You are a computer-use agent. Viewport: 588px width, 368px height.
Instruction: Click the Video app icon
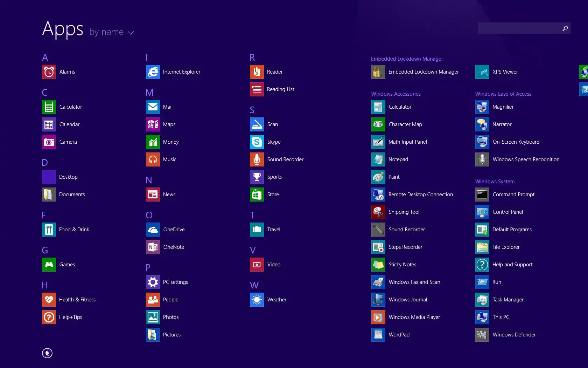tap(257, 265)
